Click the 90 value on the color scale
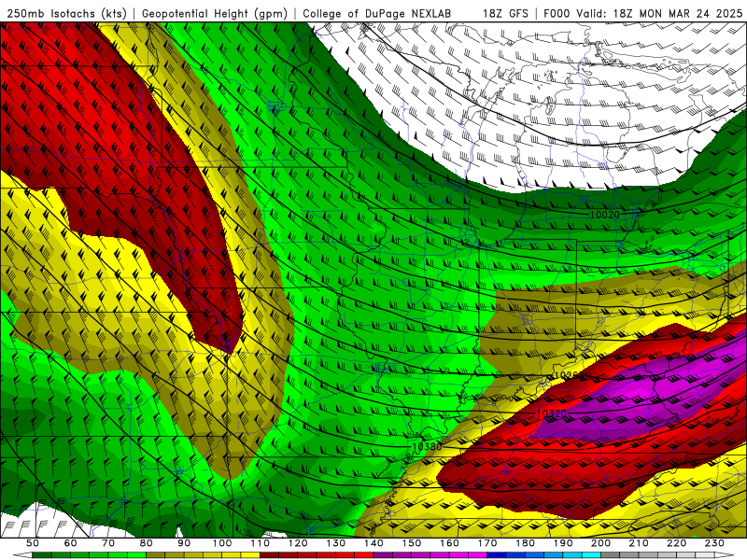Viewport: 747px width, 560px height. point(184,543)
